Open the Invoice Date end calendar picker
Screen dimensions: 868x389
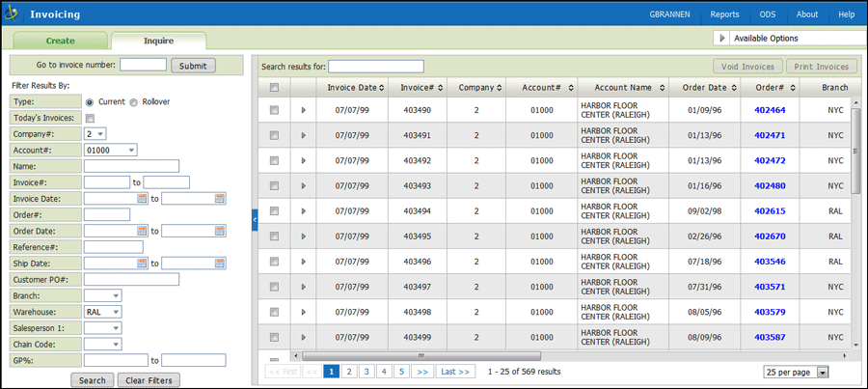click(220, 198)
